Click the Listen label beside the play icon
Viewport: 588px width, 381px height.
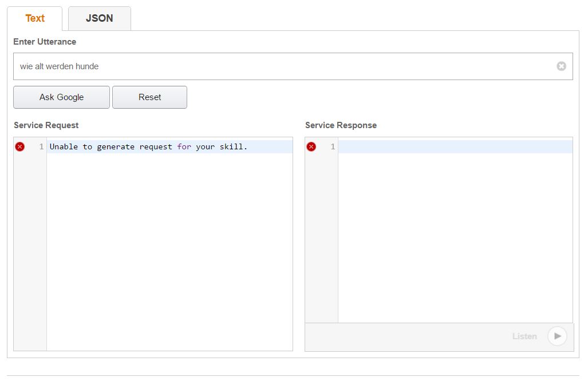(524, 336)
